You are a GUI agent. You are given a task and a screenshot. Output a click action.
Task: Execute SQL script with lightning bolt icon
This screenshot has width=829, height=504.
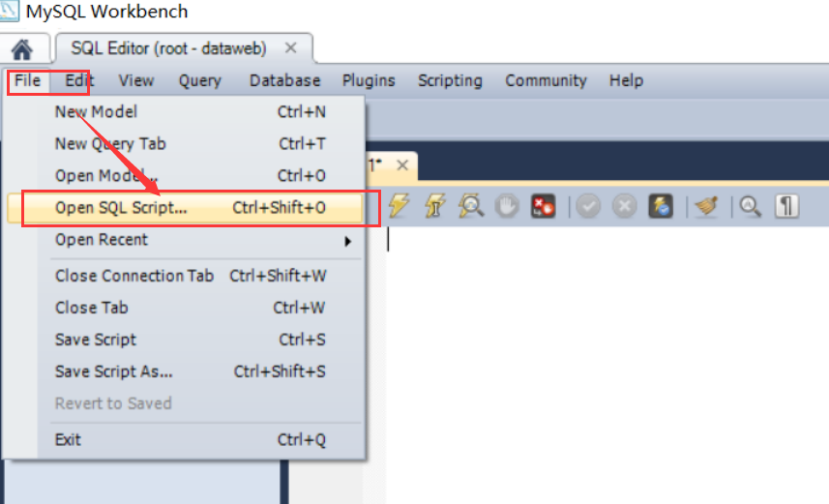(399, 206)
